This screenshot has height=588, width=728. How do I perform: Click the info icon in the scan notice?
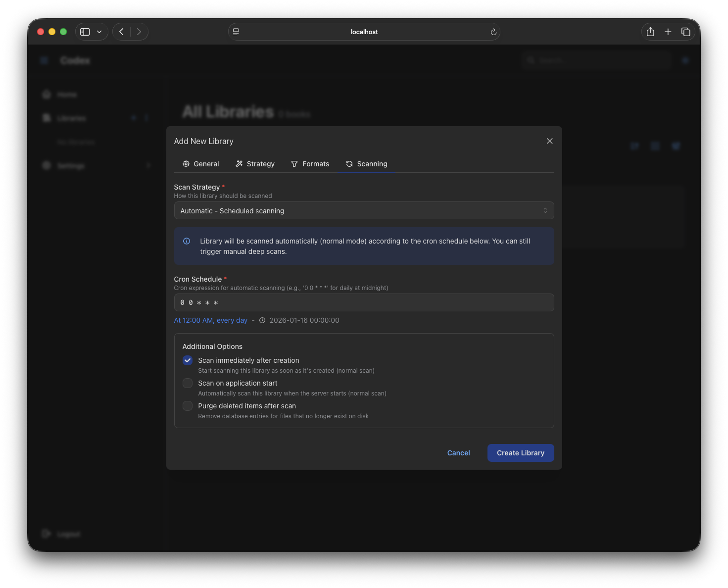[187, 241]
